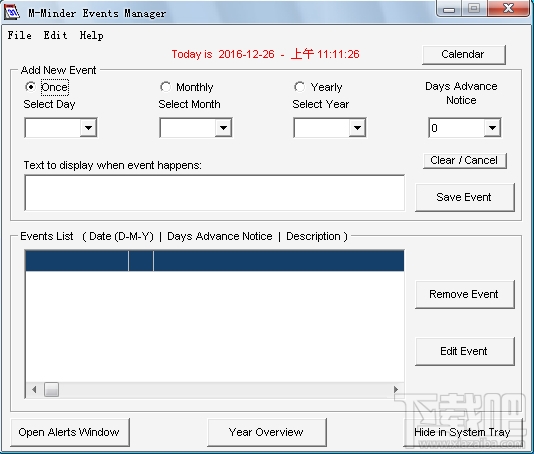This screenshot has width=534, height=454.
Task: Click the Year Overview button
Action: (267, 432)
